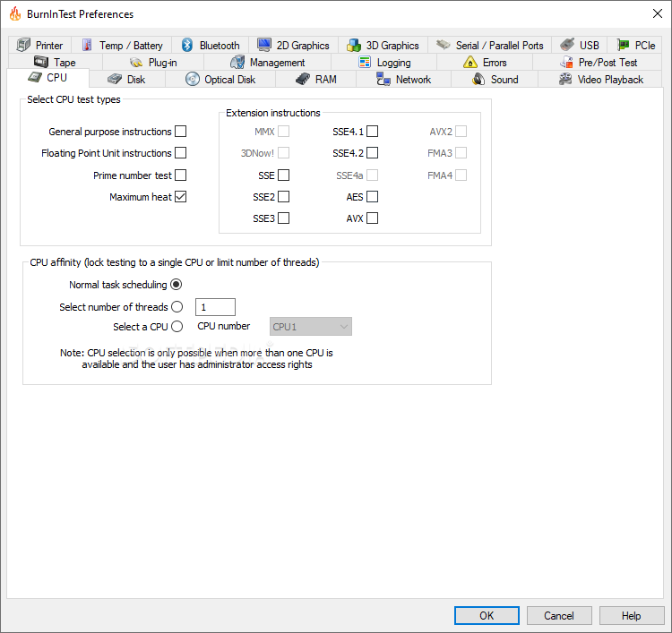Choose the Select a CPU radio button
Viewport: 672px width, 633px height.
pyautogui.click(x=177, y=327)
